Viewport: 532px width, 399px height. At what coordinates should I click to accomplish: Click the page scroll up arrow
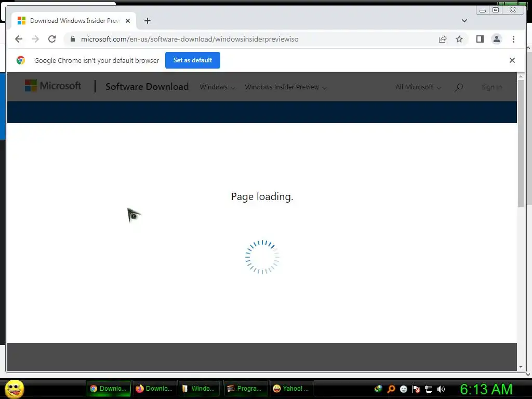521,77
